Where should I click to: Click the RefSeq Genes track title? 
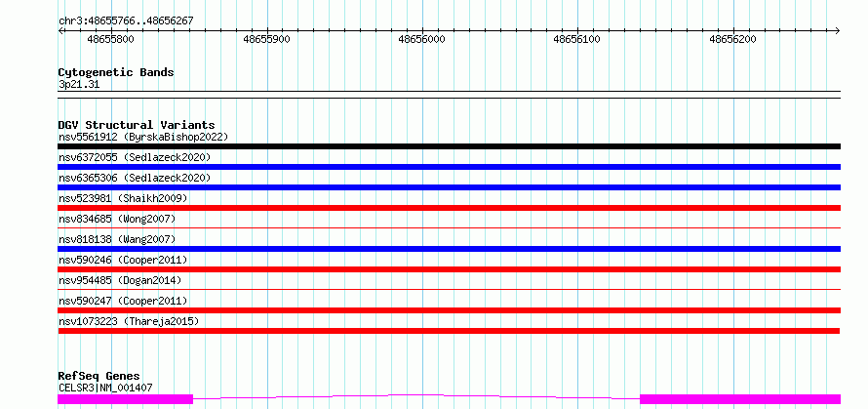[x=99, y=377]
